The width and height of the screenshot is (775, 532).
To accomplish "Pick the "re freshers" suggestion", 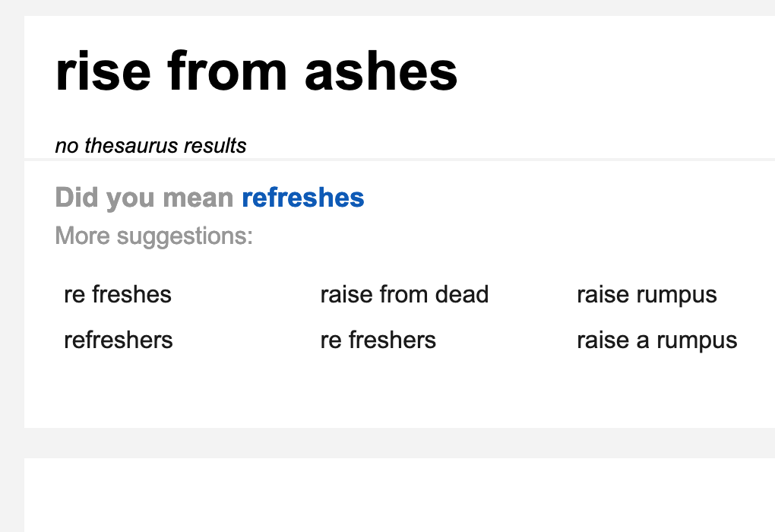I will click(378, 340).
